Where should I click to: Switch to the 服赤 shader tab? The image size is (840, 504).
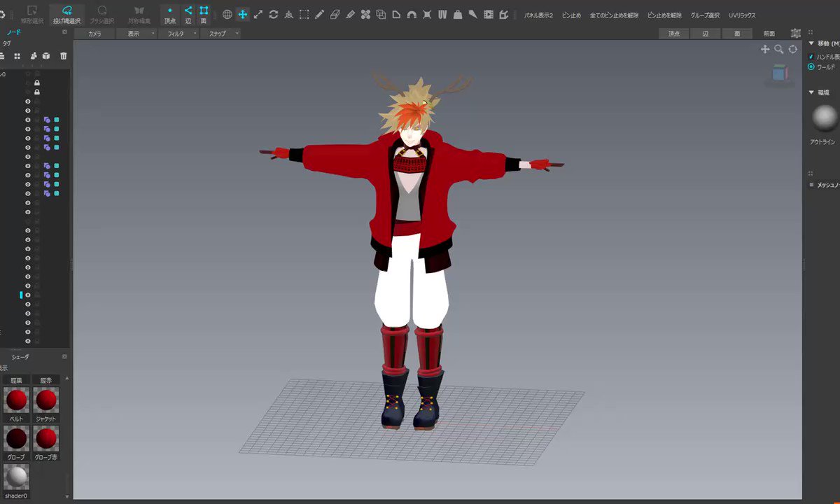pyautogui.click(x=45, y=380)
